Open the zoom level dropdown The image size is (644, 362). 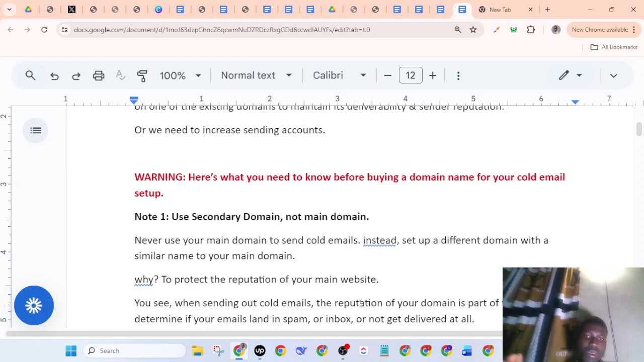(x=180, y=75)
